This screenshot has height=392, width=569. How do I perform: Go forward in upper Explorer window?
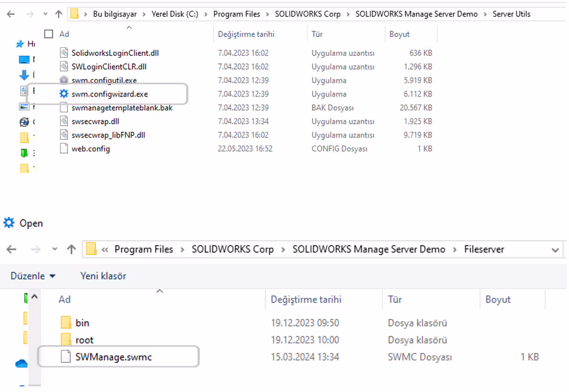click(30, 14)
